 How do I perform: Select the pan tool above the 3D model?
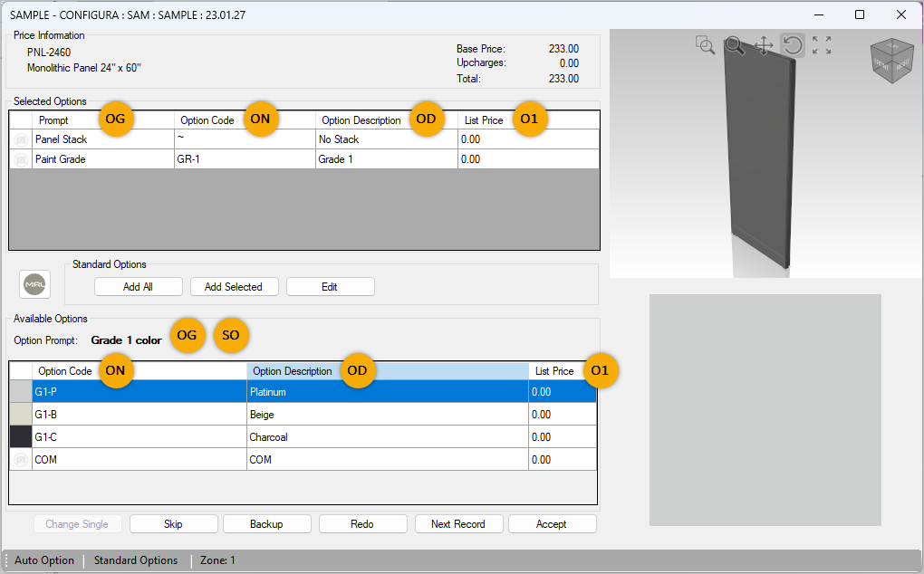point(764,45)
